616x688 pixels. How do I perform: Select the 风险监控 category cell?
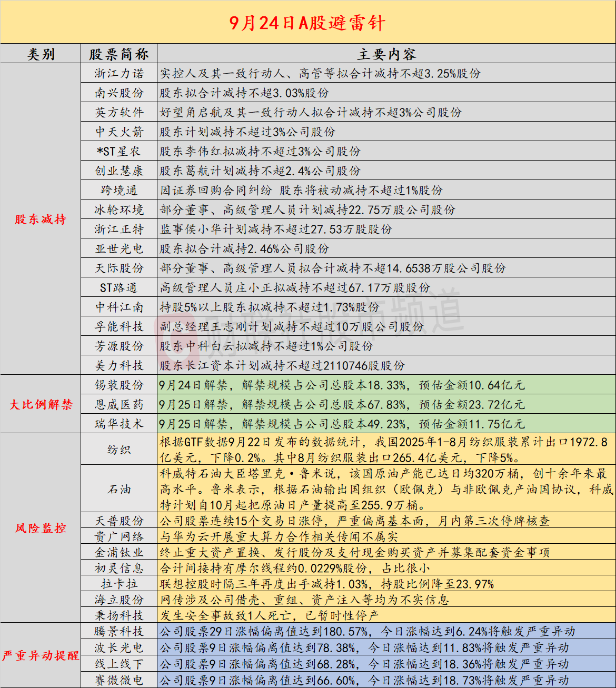41,528
